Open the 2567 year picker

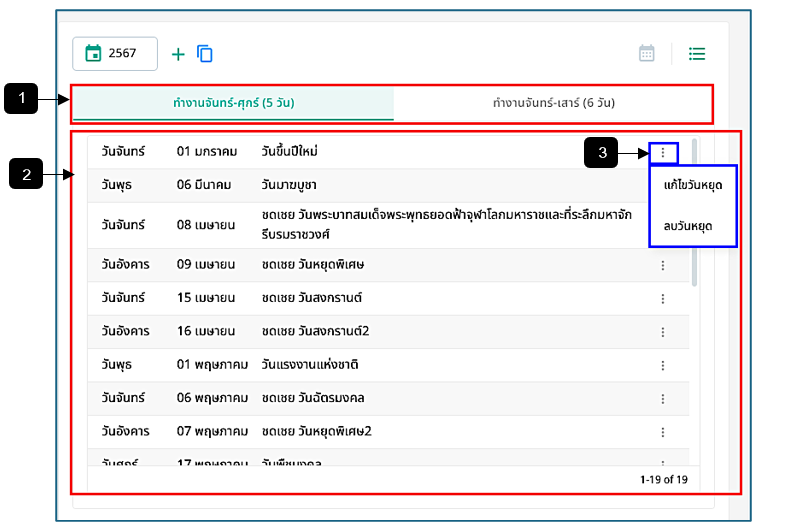pos(115,54)
